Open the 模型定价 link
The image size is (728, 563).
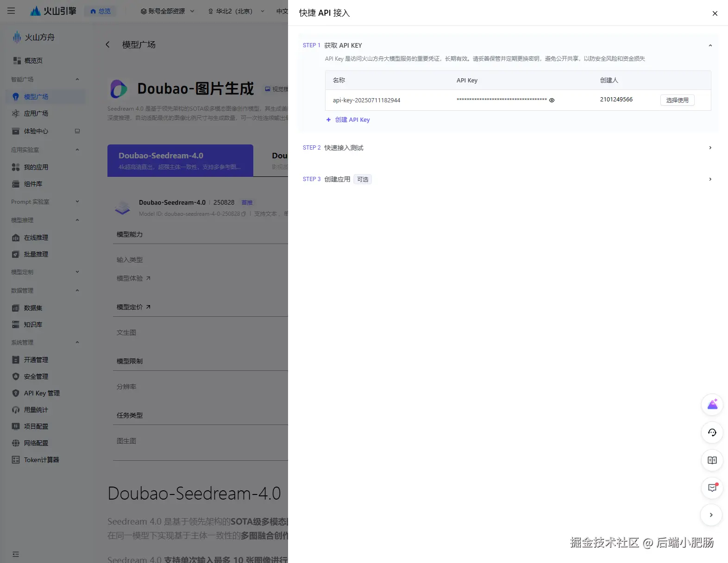coord(133,307)
